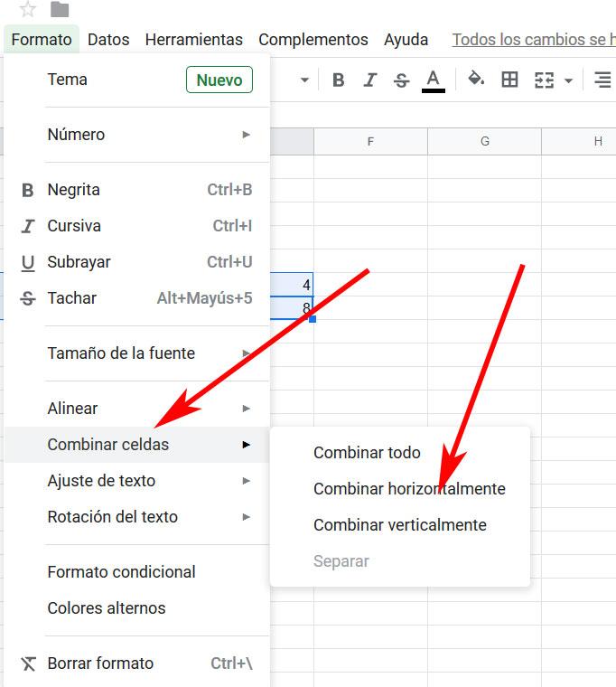The width and height of the screenshot is (616, 687).
Task: Star the document with the star icon
Action: (28, 9)
